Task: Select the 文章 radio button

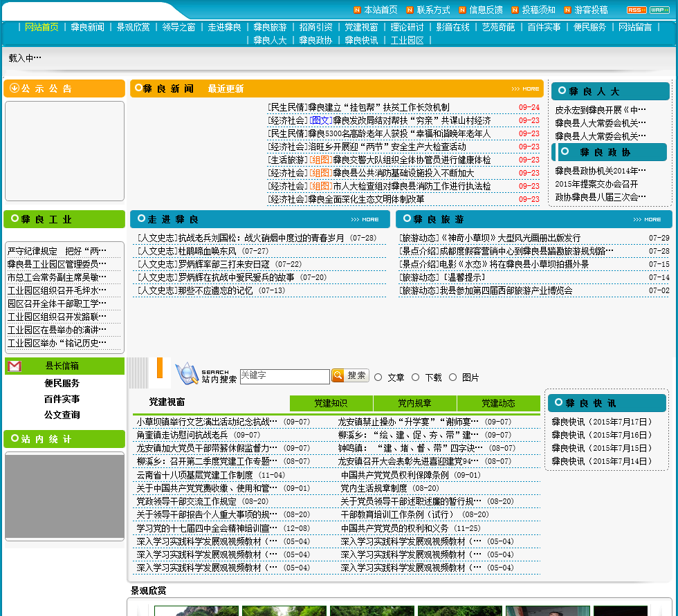Action: coord(378,377)
